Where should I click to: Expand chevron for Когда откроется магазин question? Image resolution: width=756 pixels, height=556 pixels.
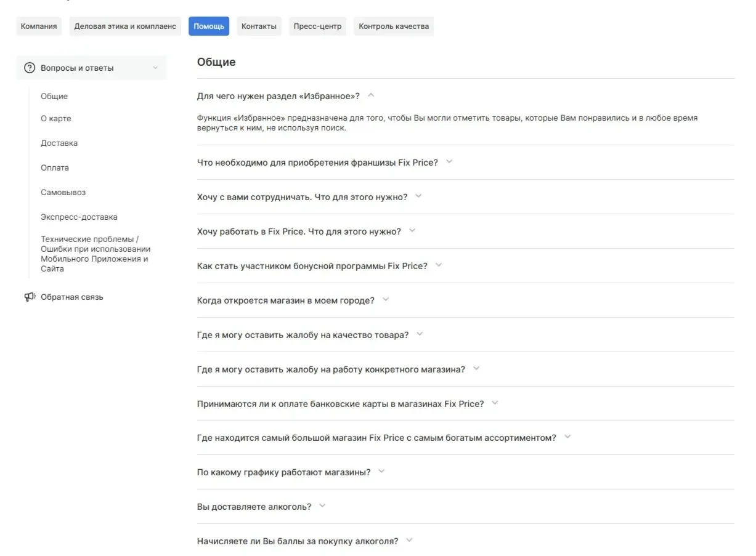[x=386, y=300]
